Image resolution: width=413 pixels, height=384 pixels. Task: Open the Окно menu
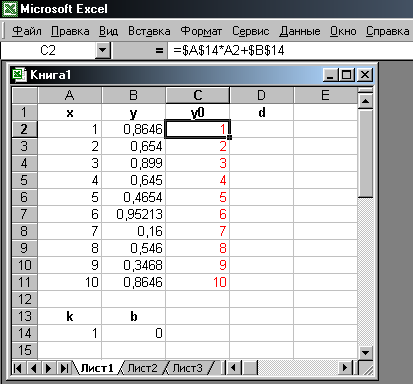click(343, 31)
